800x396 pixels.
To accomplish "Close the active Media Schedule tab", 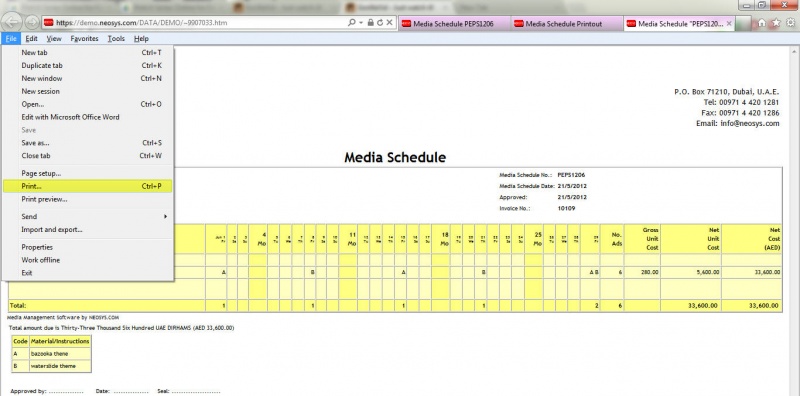I will tap(729, 23).
